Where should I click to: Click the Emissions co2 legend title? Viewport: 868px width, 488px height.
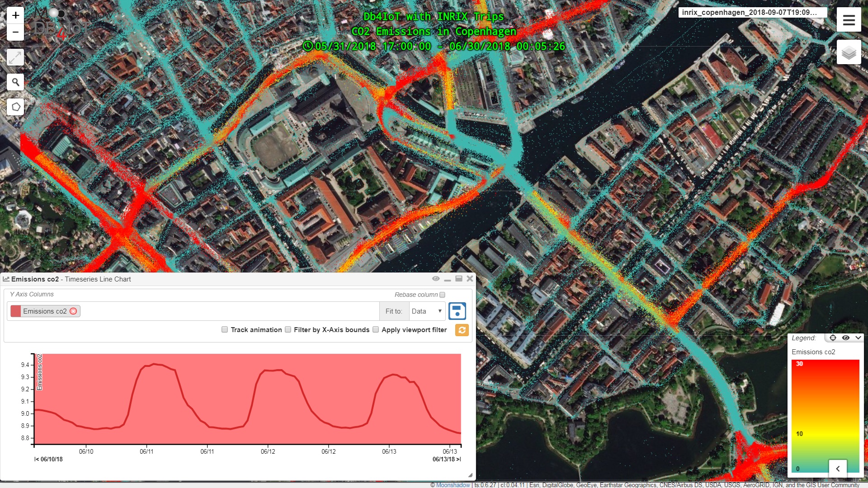click(813, 352)
